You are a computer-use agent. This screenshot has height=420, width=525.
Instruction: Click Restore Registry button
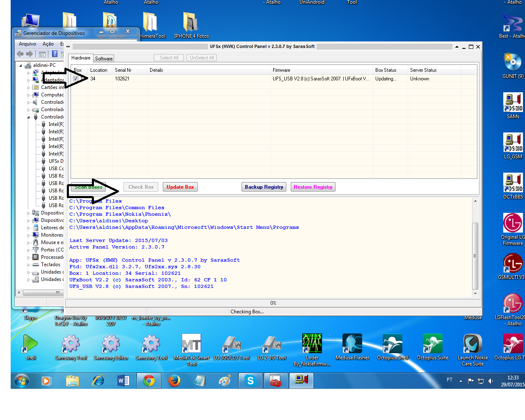tap(313, 187)
